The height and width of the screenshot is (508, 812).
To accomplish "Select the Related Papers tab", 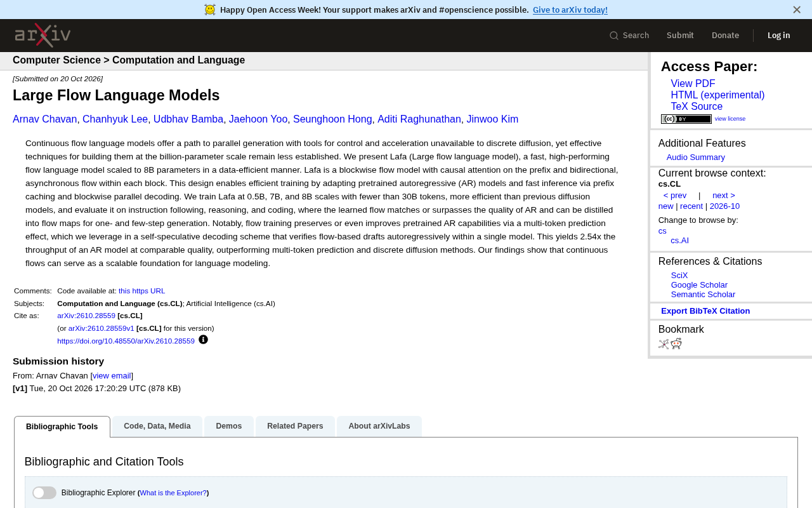I will point(295,426).
